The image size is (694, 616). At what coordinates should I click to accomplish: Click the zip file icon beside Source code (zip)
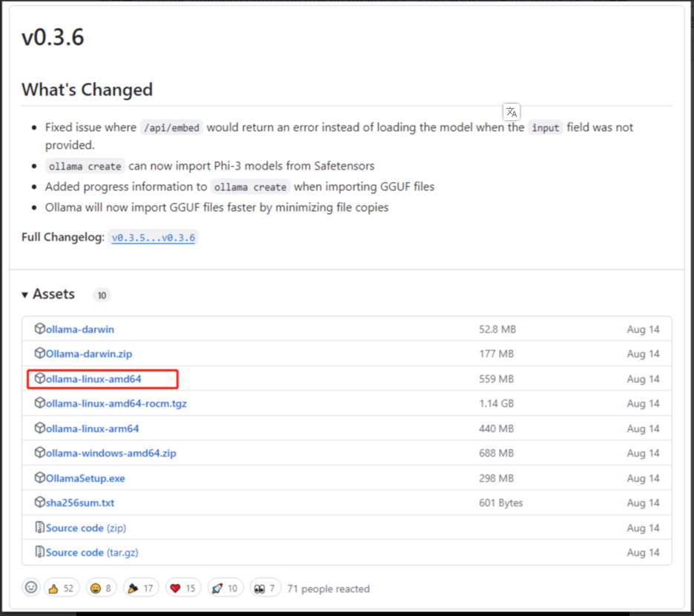click(40, 528)
